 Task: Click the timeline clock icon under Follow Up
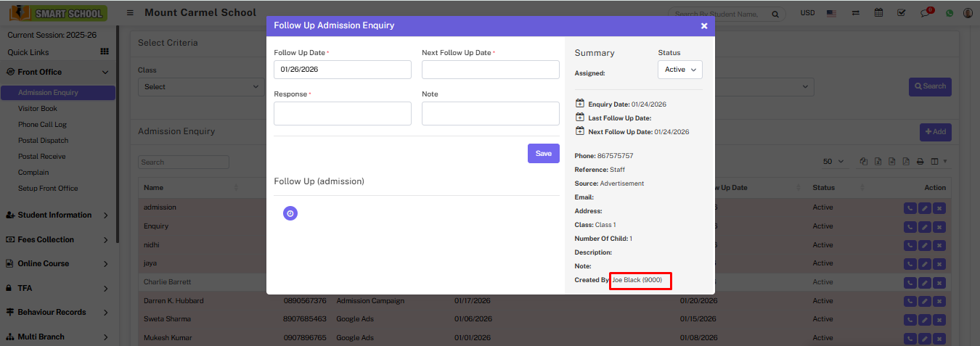tap(290, 213)
